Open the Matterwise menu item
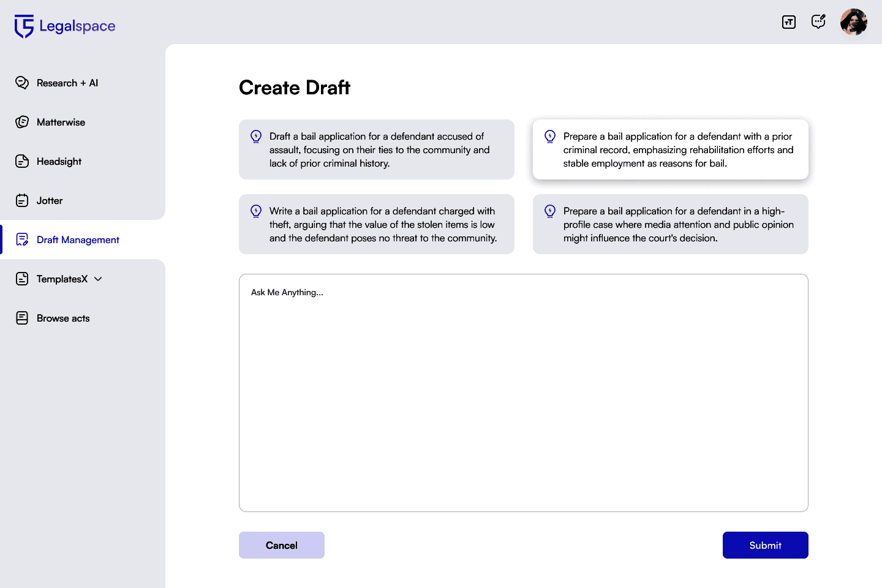The width and height of the screenshot is (882, 588). [x=61, y=122]
